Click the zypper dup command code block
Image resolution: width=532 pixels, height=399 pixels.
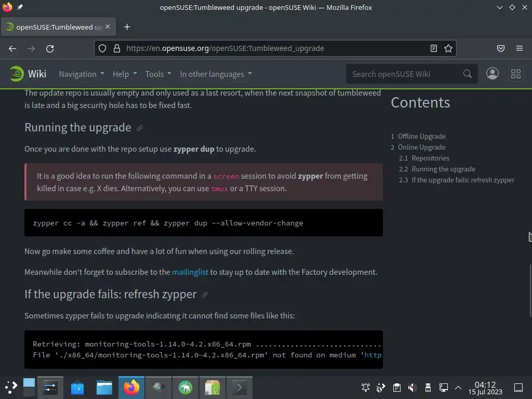pos(204,223)
